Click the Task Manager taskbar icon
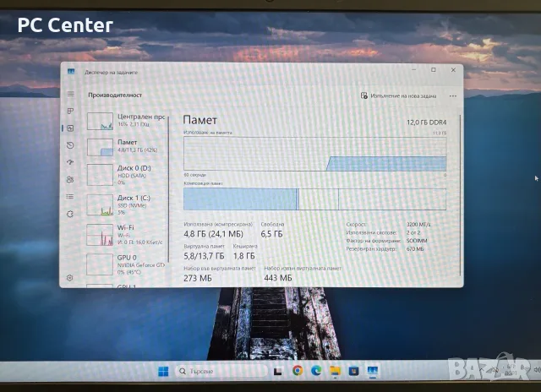Image resolution: width=541 pixels, height=392 pixels. pyautogui.click(x=373, y=371)
